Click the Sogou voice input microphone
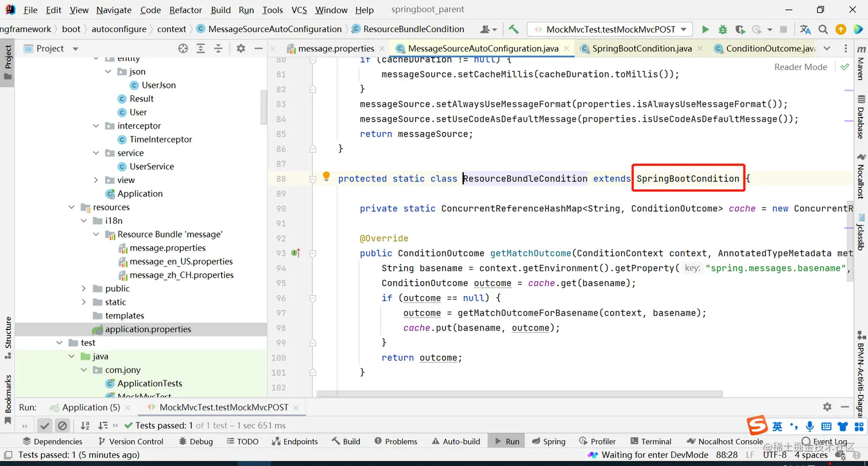 pos(810,426)
